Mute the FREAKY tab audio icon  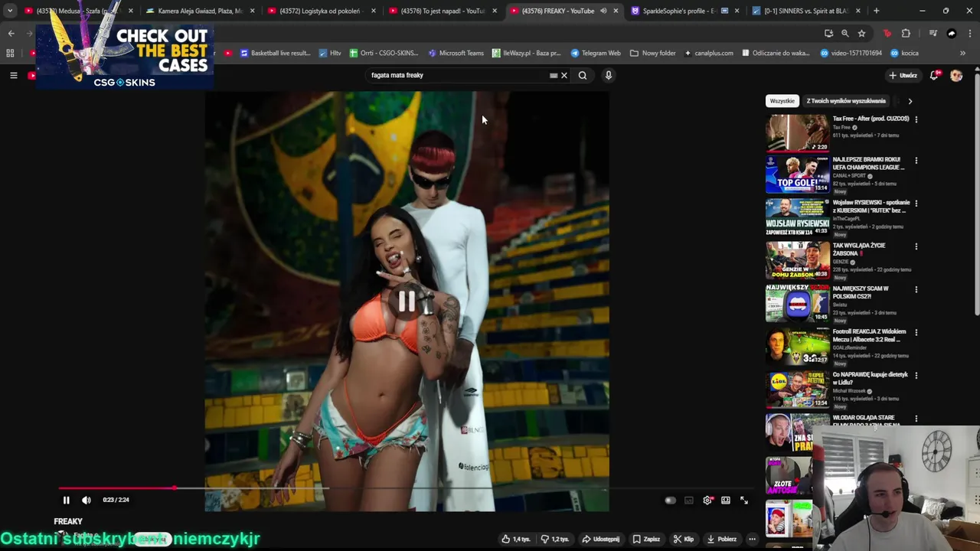click(x=603, y=11)
